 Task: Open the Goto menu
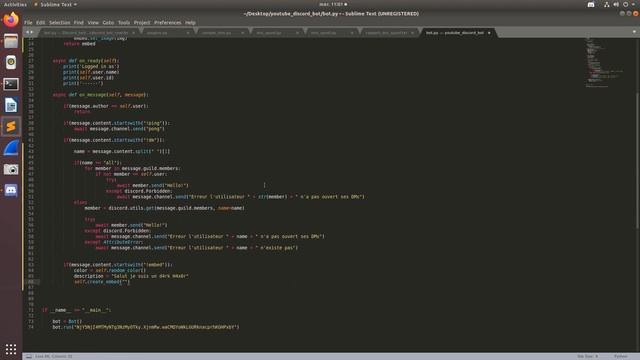click(108, 22)
